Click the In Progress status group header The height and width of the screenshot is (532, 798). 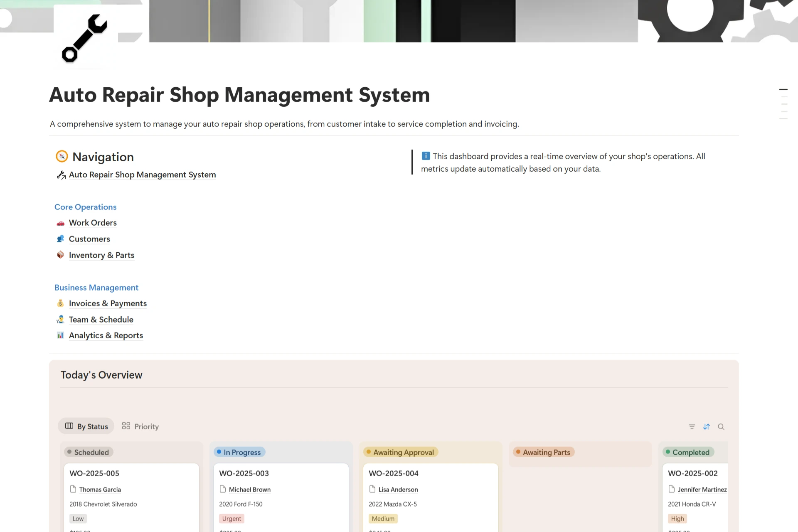239,452
